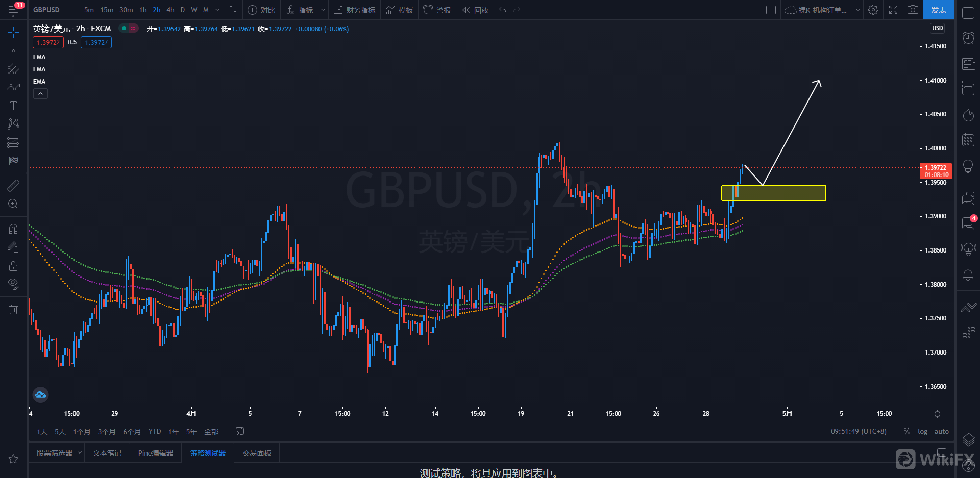Select the 4h timeframe
The width and height of the screenshot is (980, 478).
(x=170, y=10)
